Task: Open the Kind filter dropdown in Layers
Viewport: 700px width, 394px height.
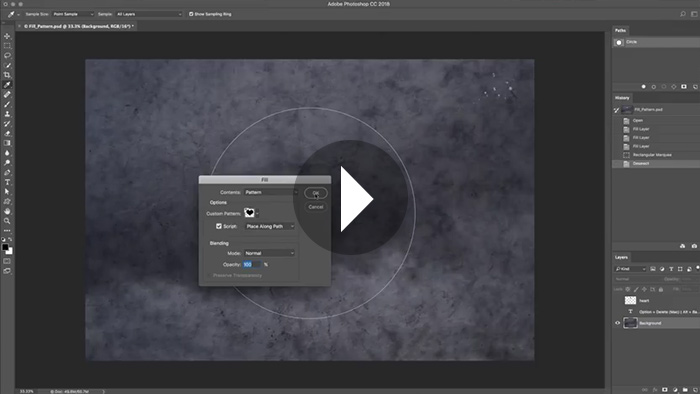Action: point(630,269)
